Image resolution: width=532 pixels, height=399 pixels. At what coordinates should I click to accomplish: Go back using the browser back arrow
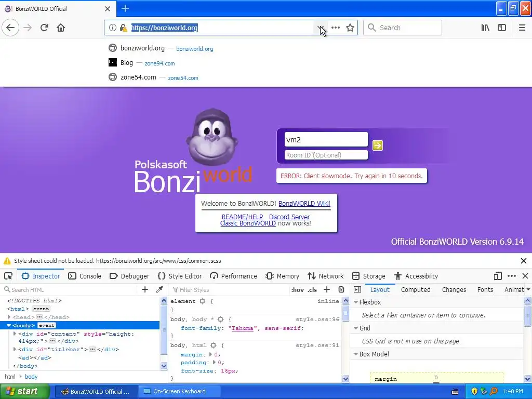[x=10, y=28]
